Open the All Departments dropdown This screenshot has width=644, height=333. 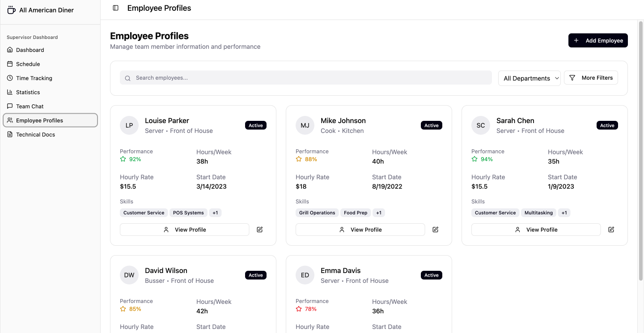click(530, 78)
